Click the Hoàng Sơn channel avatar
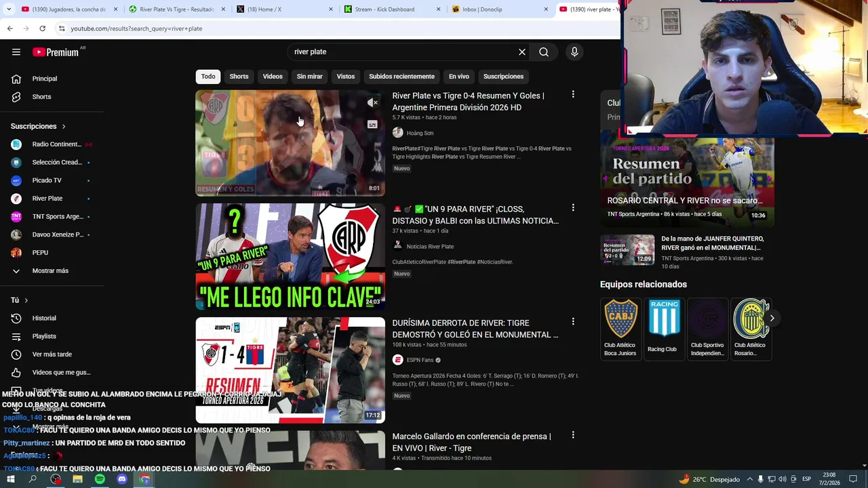The height and width of the screenshot is (488, 868). [x=397, y=133]
